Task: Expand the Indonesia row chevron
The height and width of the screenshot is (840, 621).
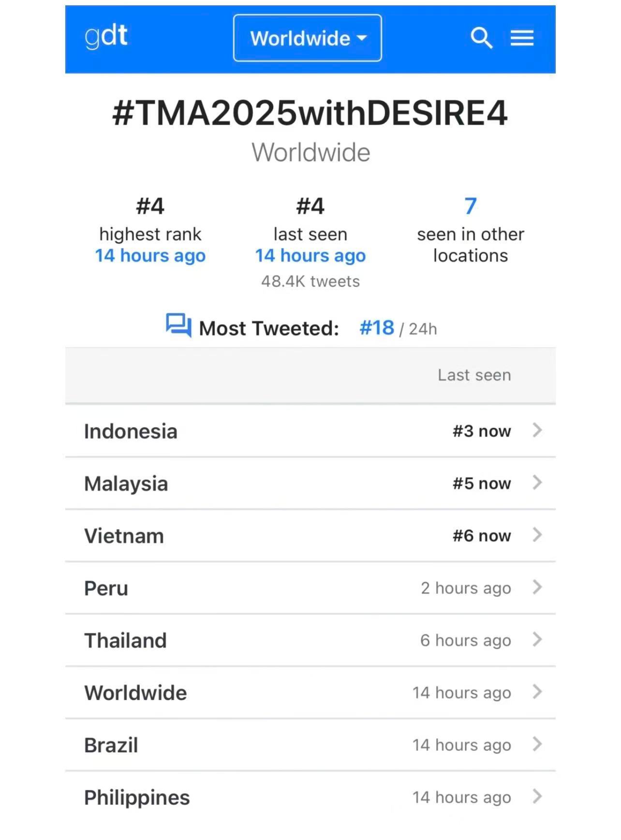Action: (x=537, y=430)
